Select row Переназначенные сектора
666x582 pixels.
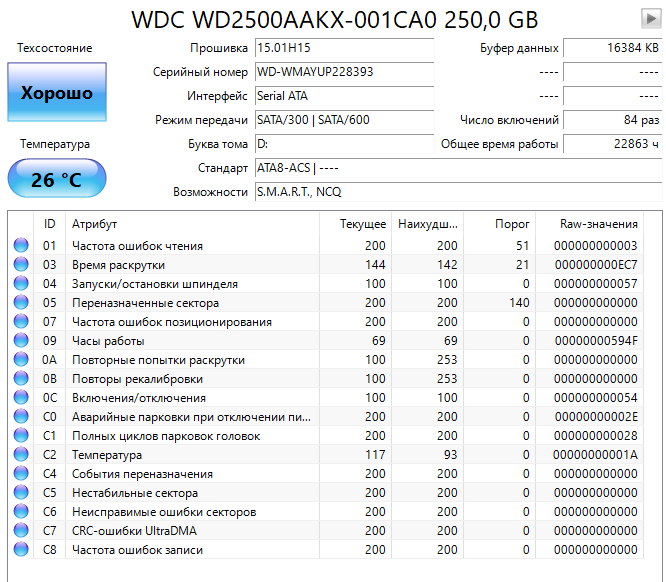325,302
